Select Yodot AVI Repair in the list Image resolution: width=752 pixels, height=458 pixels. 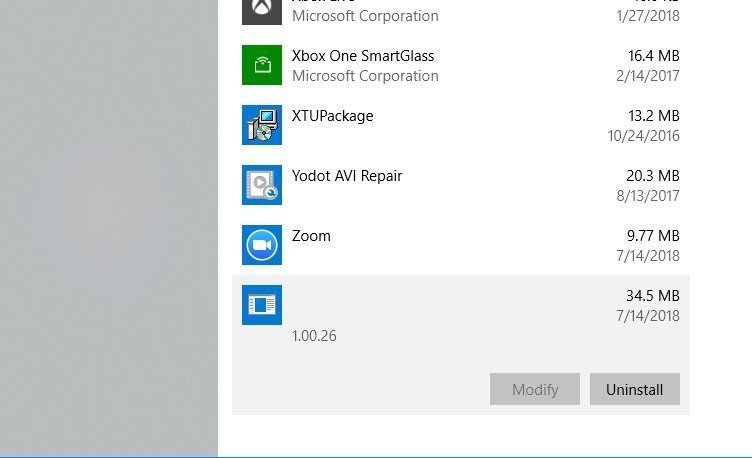[347, 176]
